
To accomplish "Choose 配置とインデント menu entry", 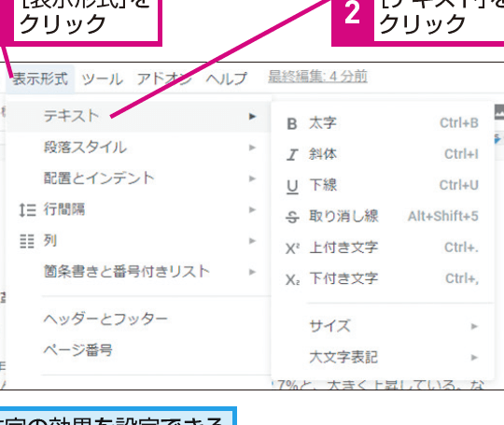I will 139,178.
